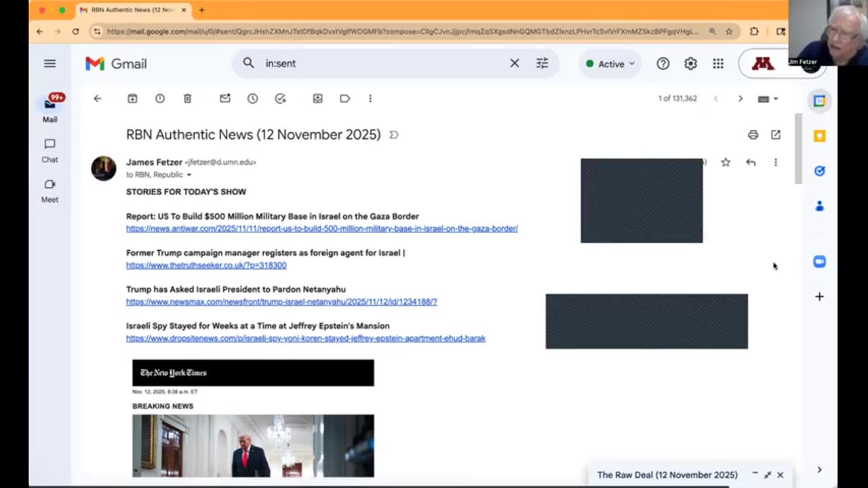Click James Fetzer's profile picture
This screenshot has height=488, width=868.
(x=104, y=168)
